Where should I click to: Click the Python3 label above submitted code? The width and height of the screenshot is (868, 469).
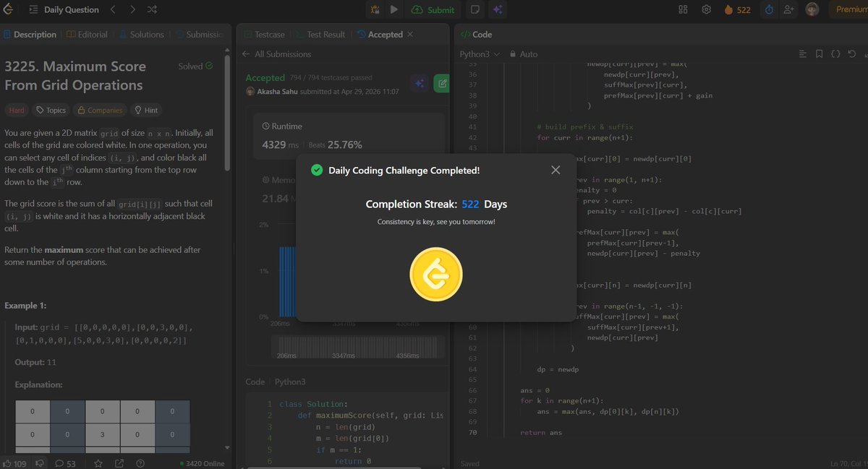pyautogui.click(x=289, y=382)
